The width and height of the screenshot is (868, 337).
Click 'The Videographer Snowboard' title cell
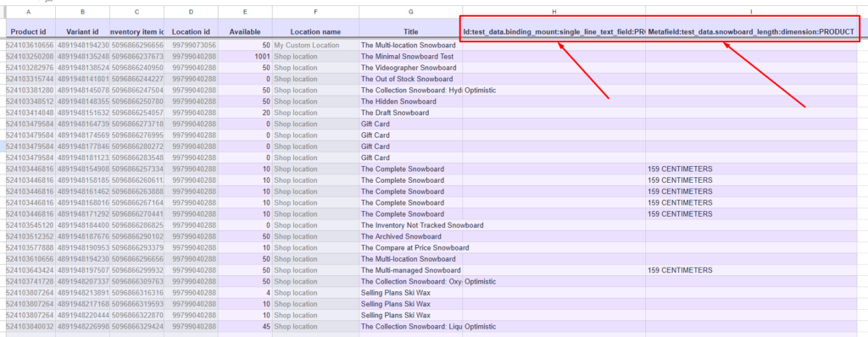[x=411, y=68]
